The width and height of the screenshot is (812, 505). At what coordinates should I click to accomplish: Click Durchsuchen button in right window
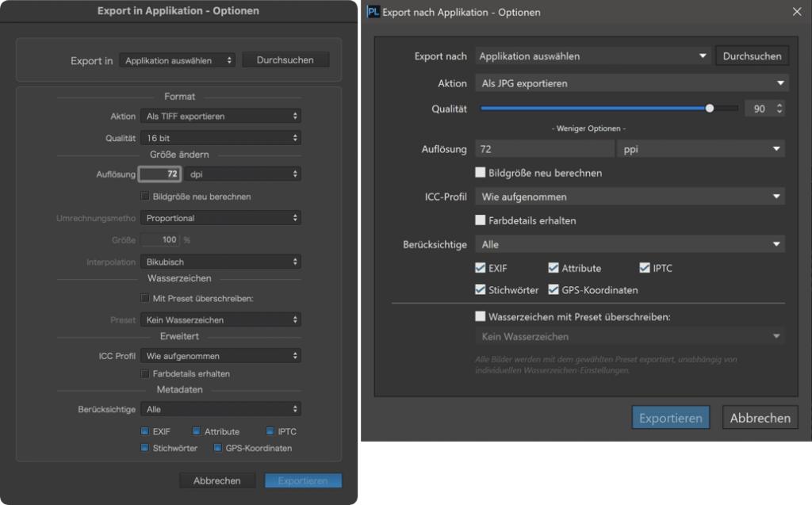coord(752,56)
